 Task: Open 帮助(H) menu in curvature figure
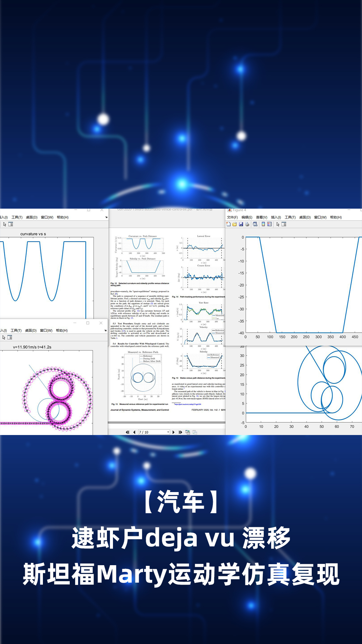click(x=63, y=217)
